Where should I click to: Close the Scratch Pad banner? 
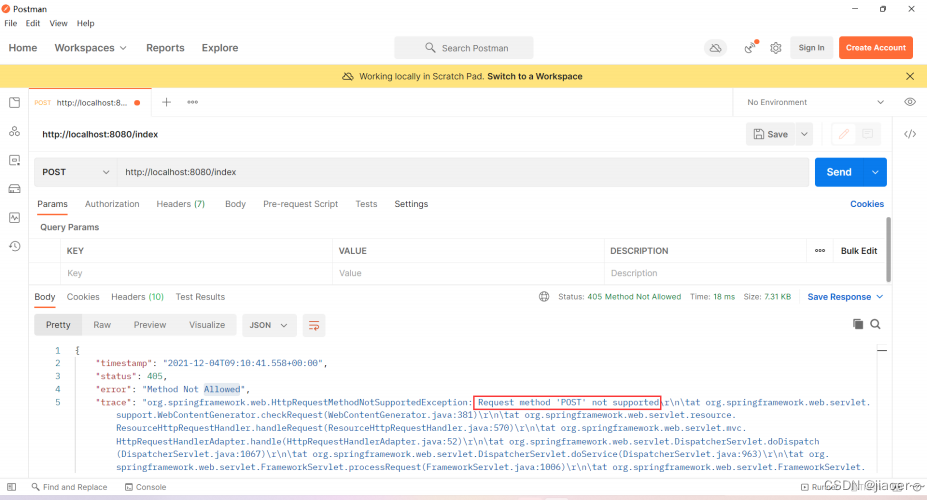909,77
